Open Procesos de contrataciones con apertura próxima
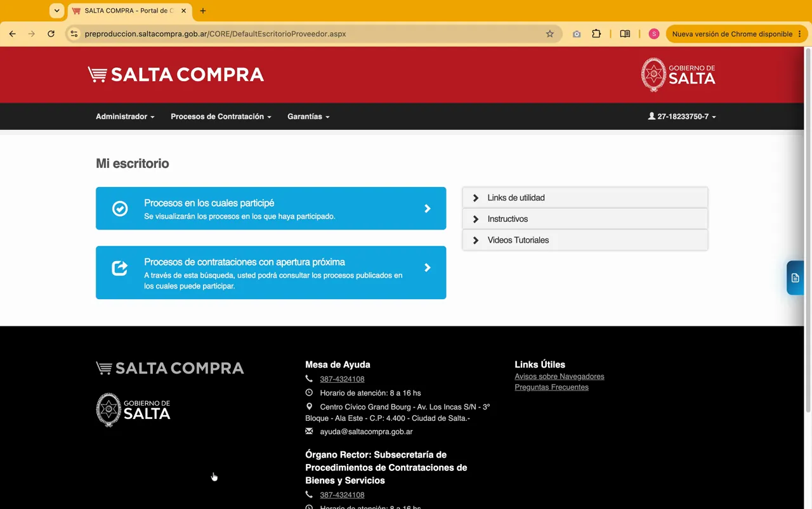 point(271,273)
